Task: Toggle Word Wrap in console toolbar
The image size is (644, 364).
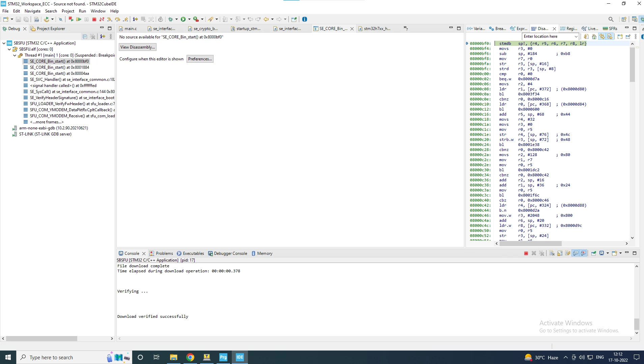Action: pyautogui.click(x=567, y=253)
